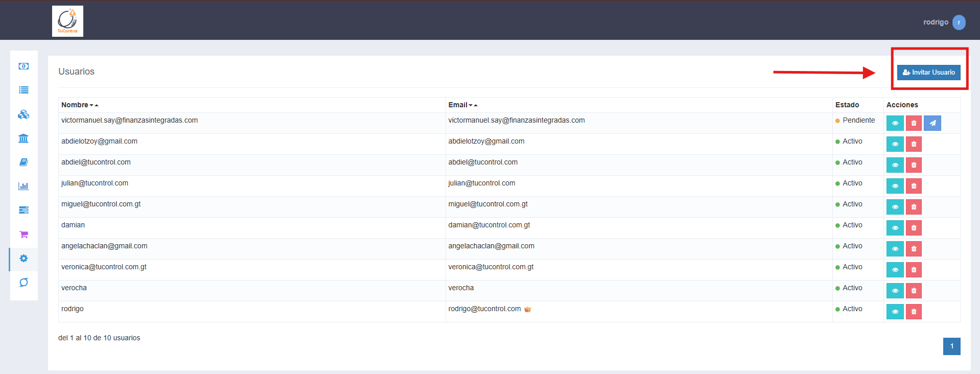The image size is (980, 374).
Task: Open the shopping cart sidebar icon
Action: point(24,235)
